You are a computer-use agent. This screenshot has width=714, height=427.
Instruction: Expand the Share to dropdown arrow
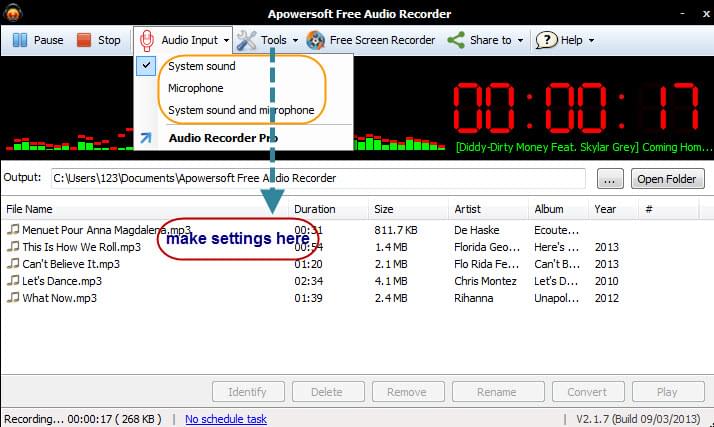(520, 41)
